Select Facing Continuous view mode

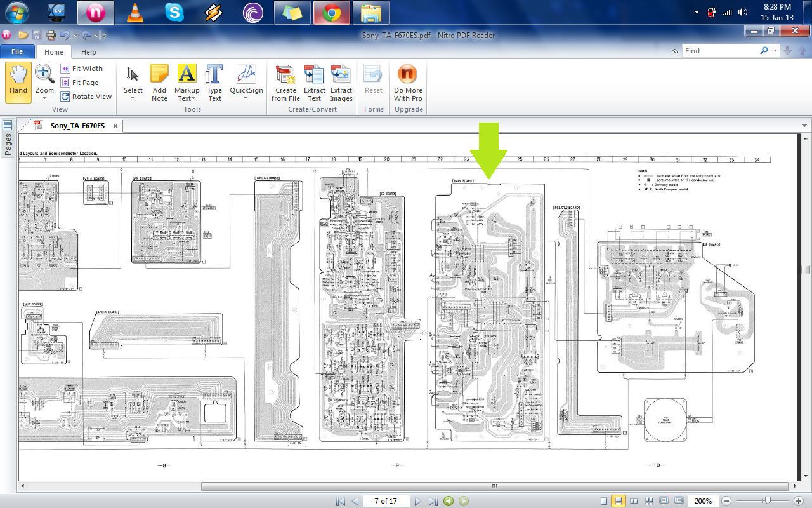tap(648, 501)
